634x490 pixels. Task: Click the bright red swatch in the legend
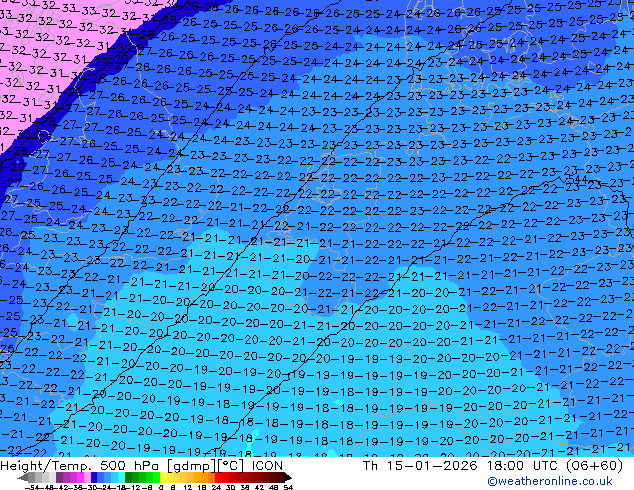coord(218,477)
